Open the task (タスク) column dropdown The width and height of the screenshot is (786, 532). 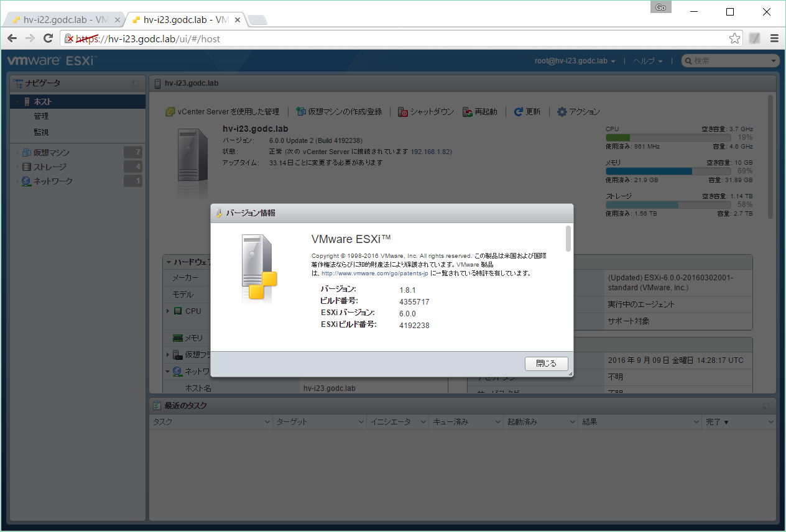tap(267, 422)
